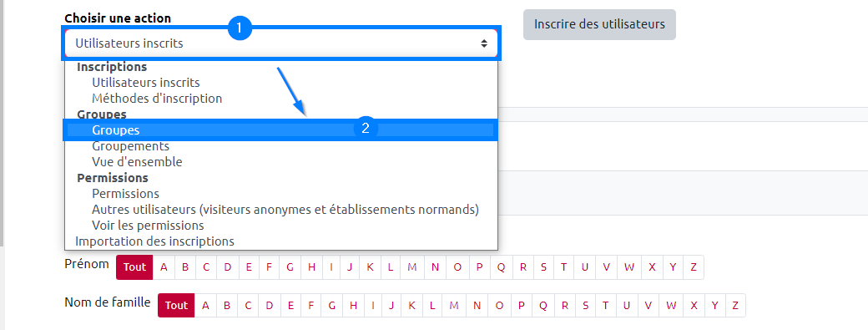The height and width of the screenshot is (330, 868).
Task: Filter Prénom by letter A
Action: click(x=164, y=267)
